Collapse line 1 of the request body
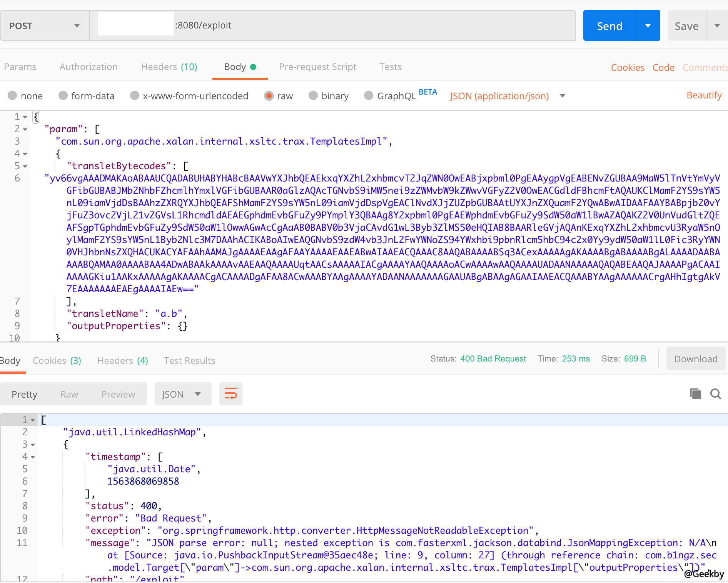 [x=25, y=117]
